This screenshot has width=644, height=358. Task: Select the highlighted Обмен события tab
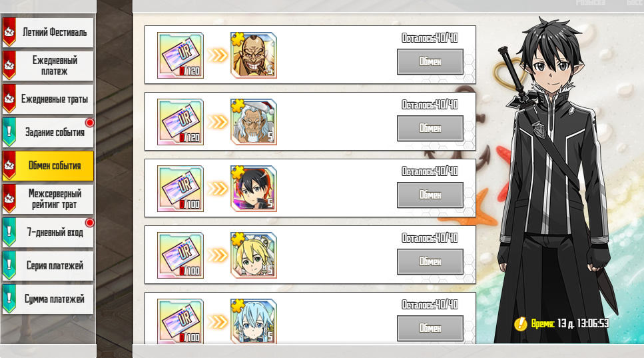click(x=48, y=165)
